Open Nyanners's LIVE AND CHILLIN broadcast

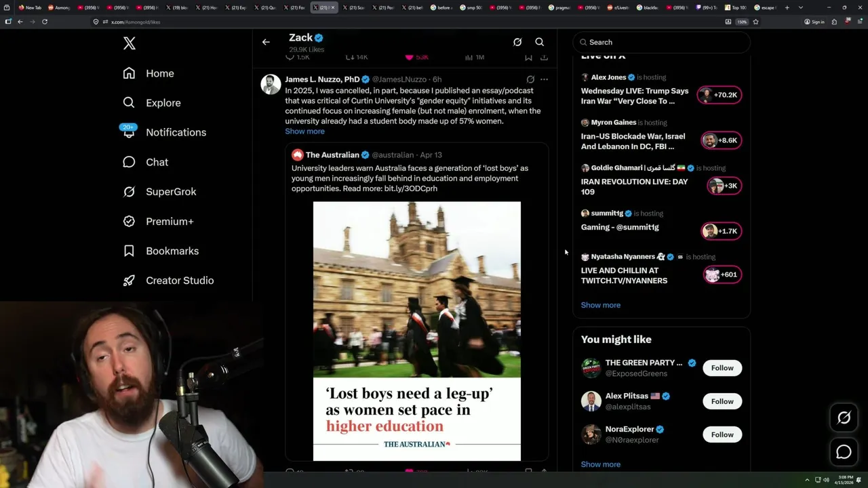click(624, 275)
